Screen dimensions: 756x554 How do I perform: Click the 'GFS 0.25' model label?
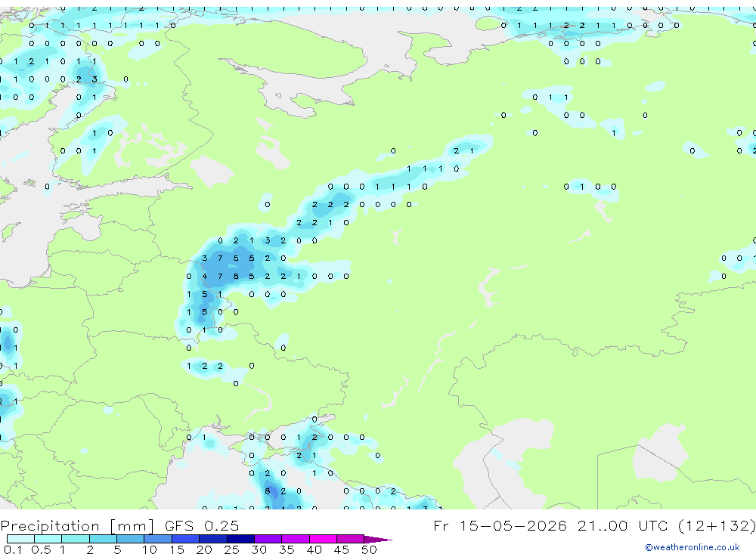[202, 525]
